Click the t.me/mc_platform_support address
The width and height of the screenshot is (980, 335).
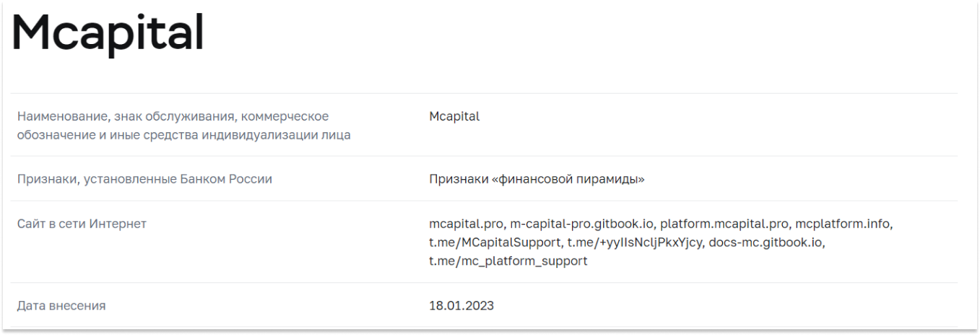coord(508,261)
